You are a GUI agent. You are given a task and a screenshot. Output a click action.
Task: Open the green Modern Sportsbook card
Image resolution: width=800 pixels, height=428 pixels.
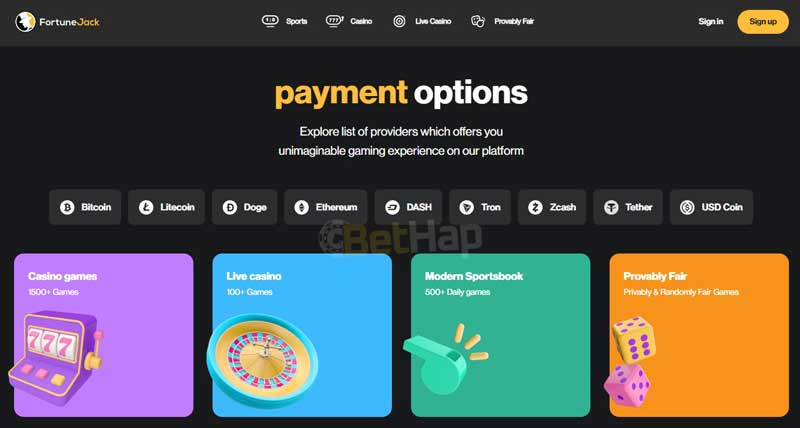[x=501, y=335]
